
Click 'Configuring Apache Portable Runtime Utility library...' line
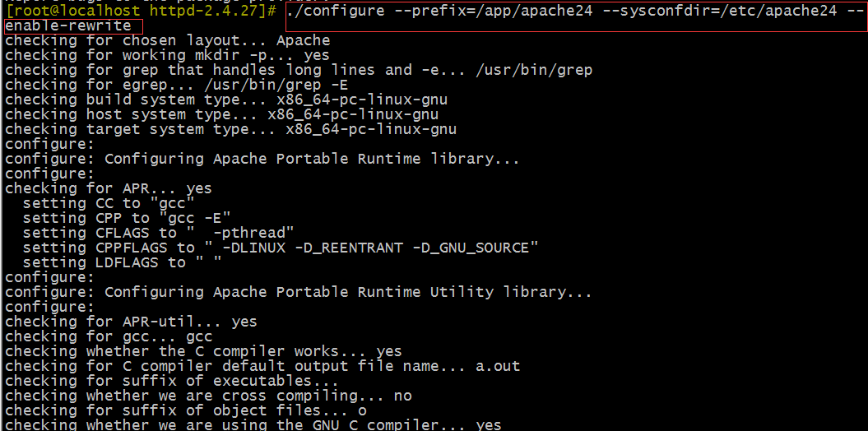(x=299, y=292)
